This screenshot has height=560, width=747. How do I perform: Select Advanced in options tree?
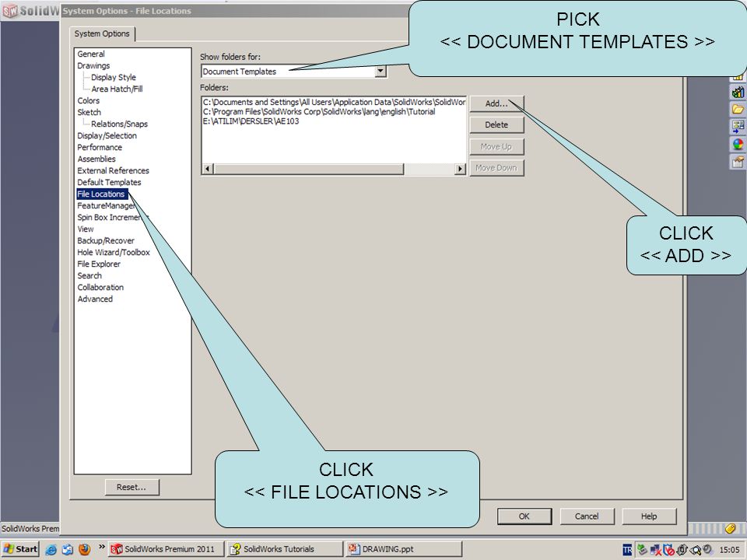[x=95, y=299]
